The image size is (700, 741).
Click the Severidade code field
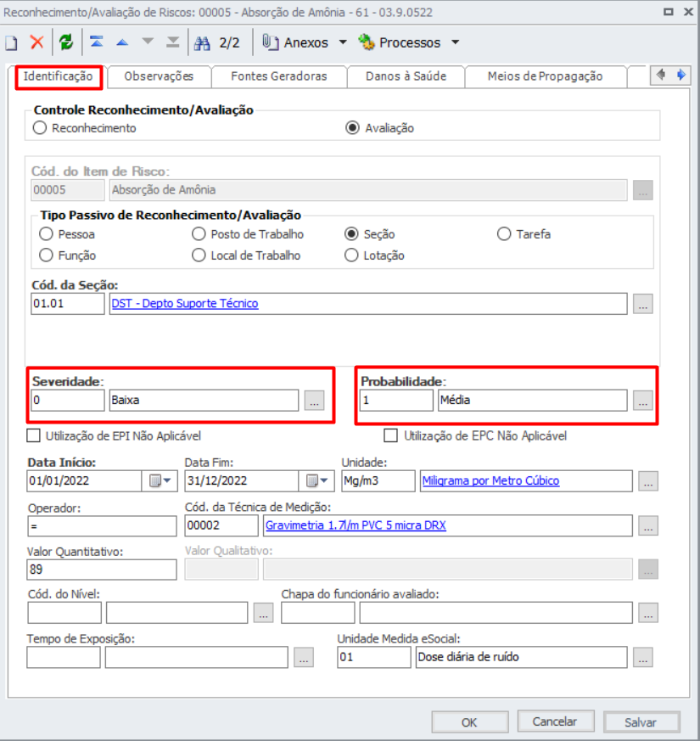pos(68,401)
